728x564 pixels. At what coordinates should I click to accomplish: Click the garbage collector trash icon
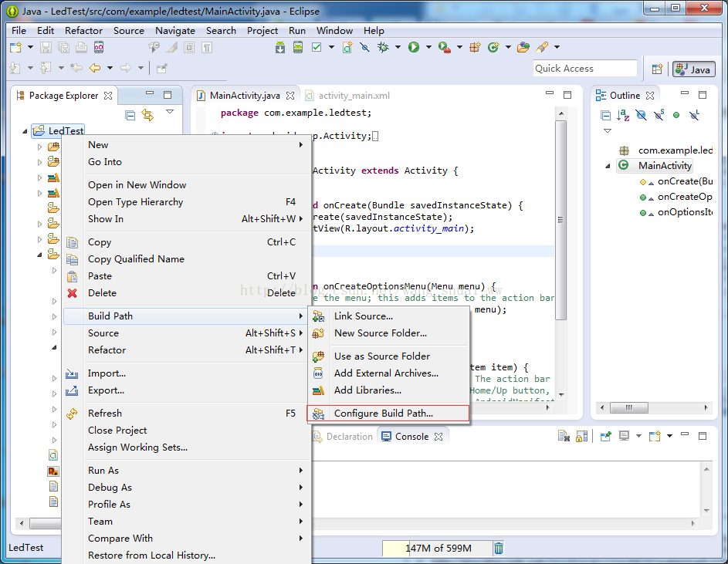pyautogui.click(x=499, y=549)
